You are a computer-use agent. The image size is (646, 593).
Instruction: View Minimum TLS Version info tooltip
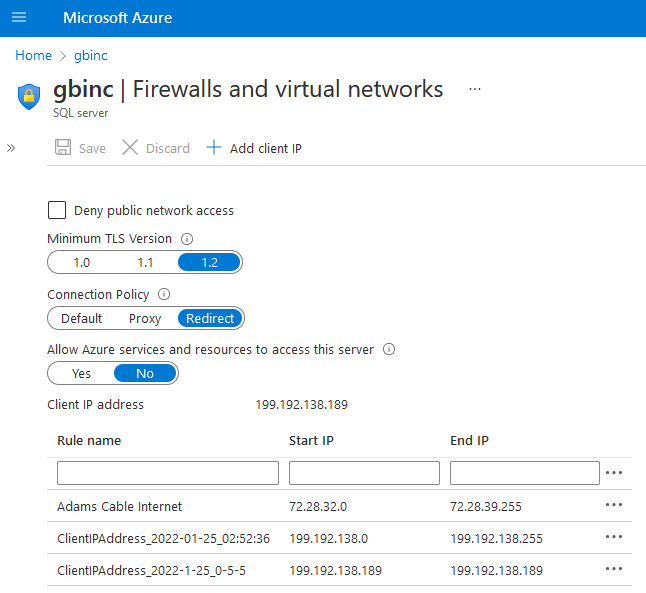187,239
